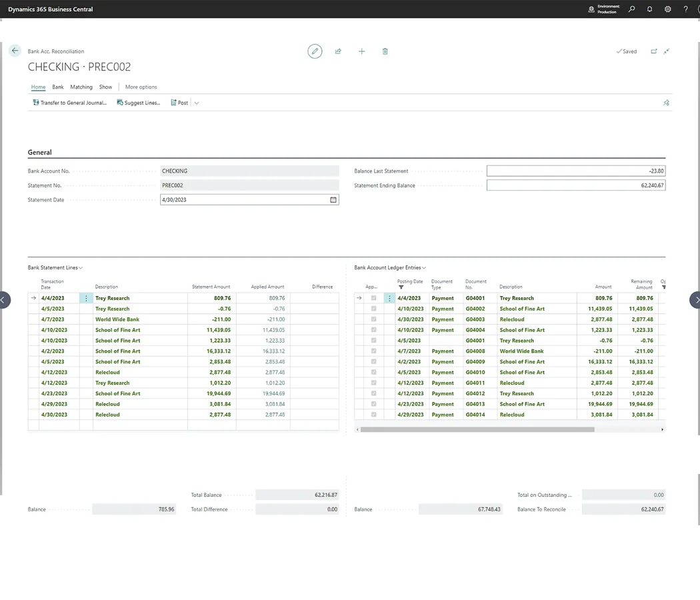Open the help question mark
This screenshot has width=700, height=600.
click(x=685, y=9)
